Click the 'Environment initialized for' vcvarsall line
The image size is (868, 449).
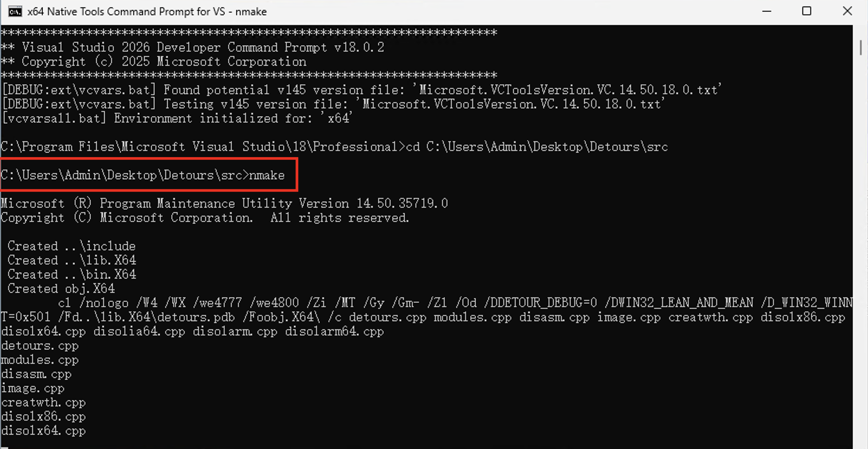coord(177,118)
